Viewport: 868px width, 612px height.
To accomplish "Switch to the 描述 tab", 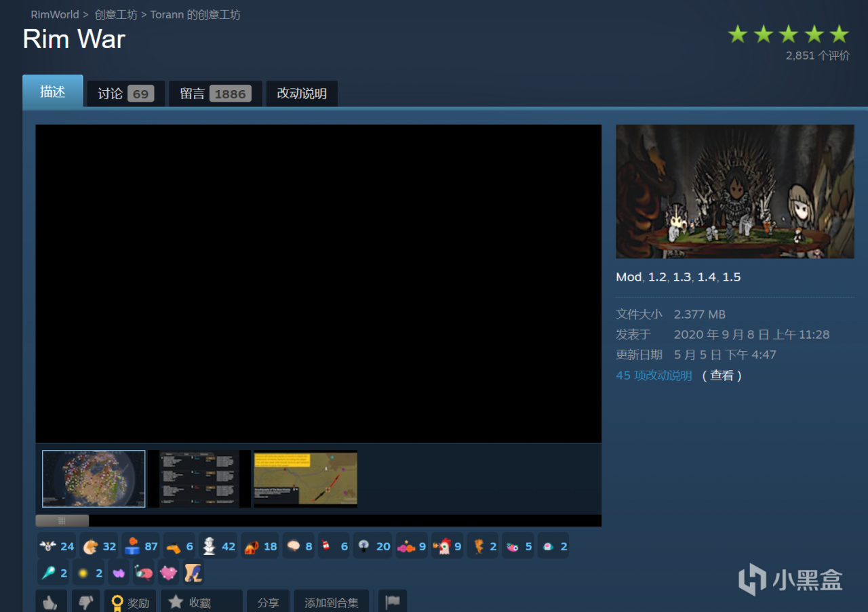I will 53,91.
